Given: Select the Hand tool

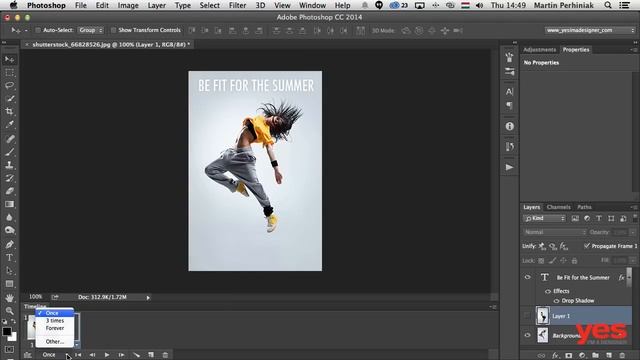Looking at the screenshot, I should coord(9,298).
